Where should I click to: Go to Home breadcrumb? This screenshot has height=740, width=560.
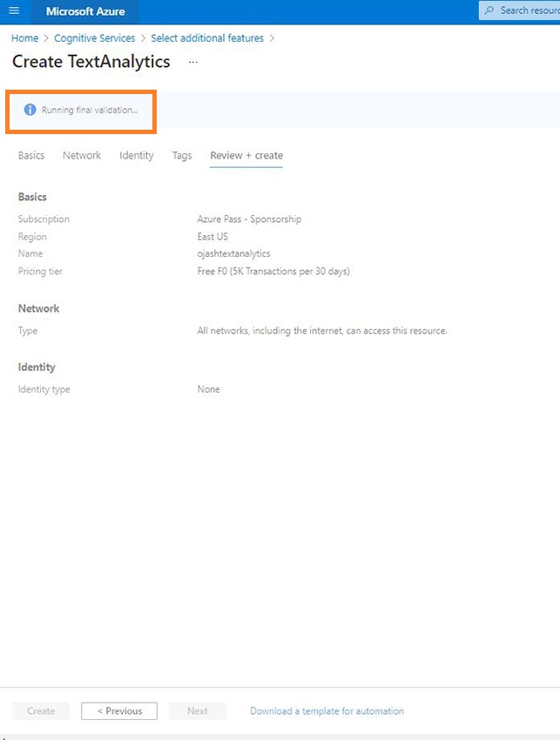pos(25,38)
